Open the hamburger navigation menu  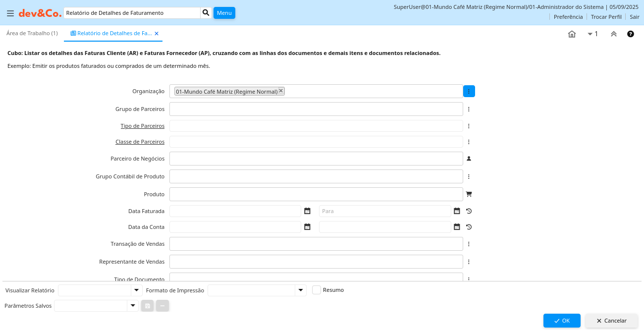pyautogui.click(x=10, y=13)
